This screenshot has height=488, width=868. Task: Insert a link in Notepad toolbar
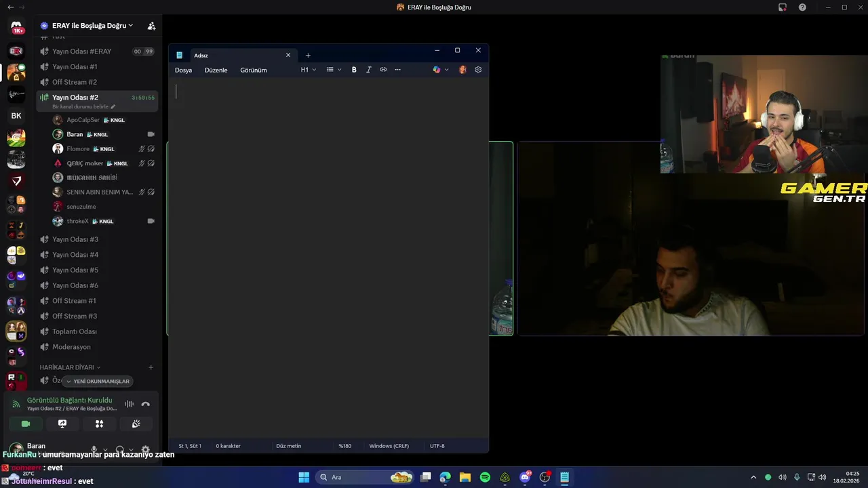pos(383,70)
